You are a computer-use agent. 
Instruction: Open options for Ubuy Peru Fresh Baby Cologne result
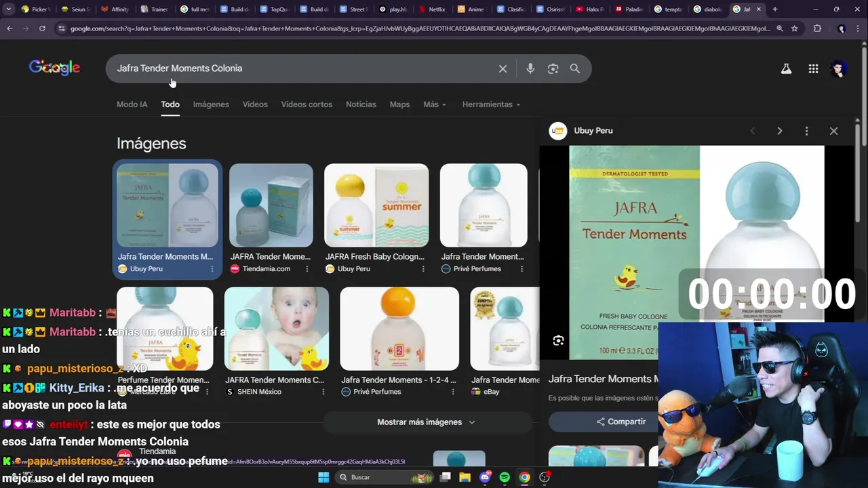[x=423, y=269]
